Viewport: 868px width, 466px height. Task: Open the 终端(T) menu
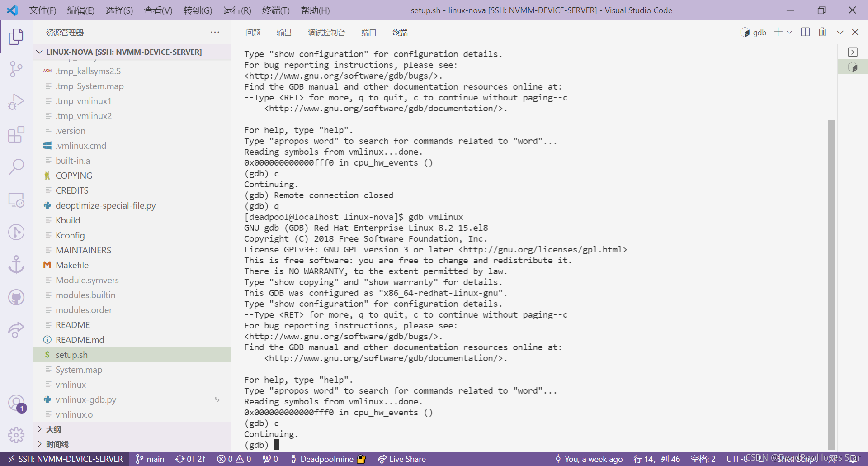tap(276, 10)
